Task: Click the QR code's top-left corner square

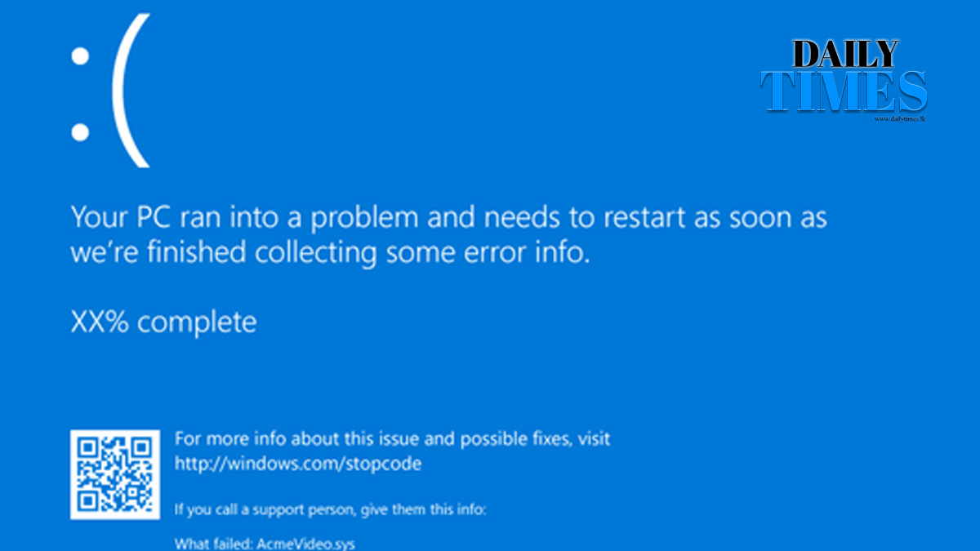Action: pyautogui.click(x=87, y=447)
